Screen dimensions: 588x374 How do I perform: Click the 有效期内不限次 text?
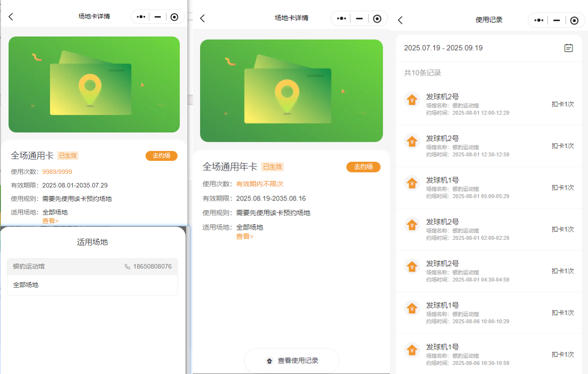(260, 184)
